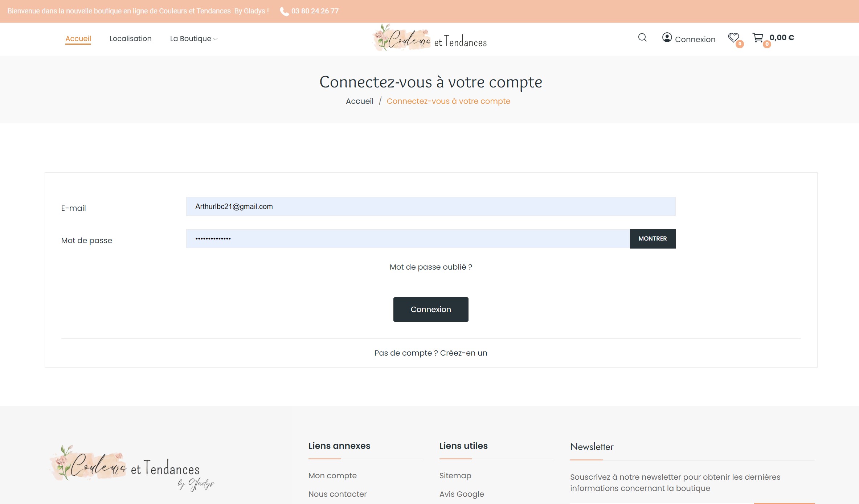Open the Sitemap footer link
859x504 pixels.
coord(455,476)
